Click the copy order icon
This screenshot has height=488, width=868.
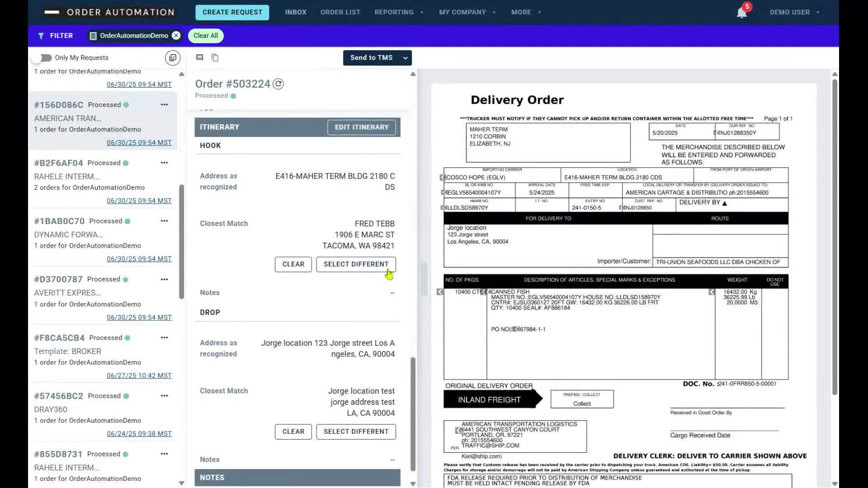pos(215,58)
